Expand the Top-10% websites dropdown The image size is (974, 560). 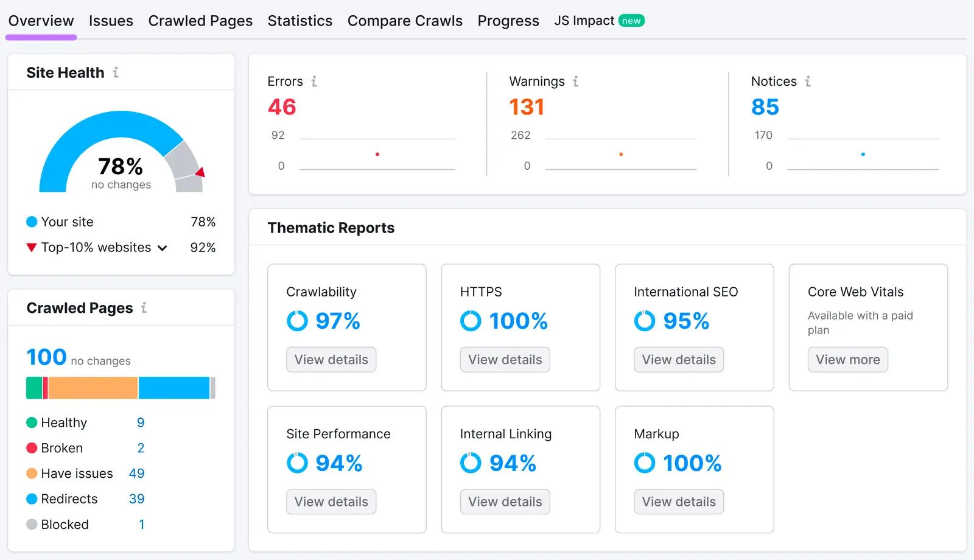(x=162, y=248)
